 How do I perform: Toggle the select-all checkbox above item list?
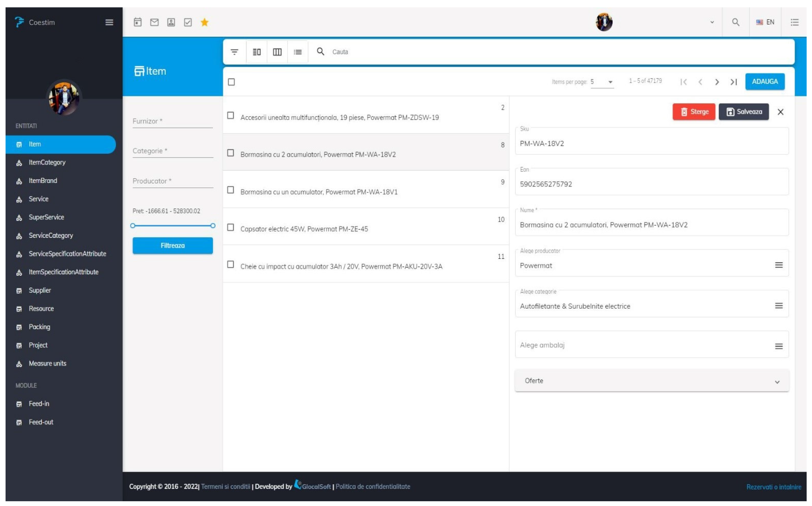tap(231, 82)
